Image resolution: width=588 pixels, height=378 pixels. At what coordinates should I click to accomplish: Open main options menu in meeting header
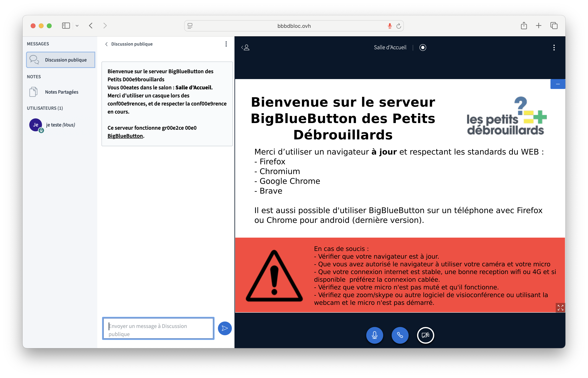(554, 47)
